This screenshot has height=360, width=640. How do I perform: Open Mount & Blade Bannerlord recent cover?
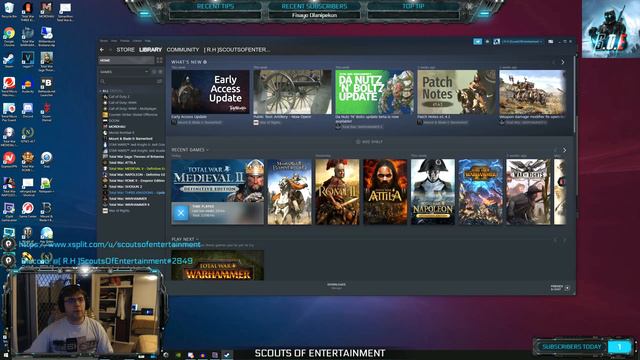click(289, 192)
